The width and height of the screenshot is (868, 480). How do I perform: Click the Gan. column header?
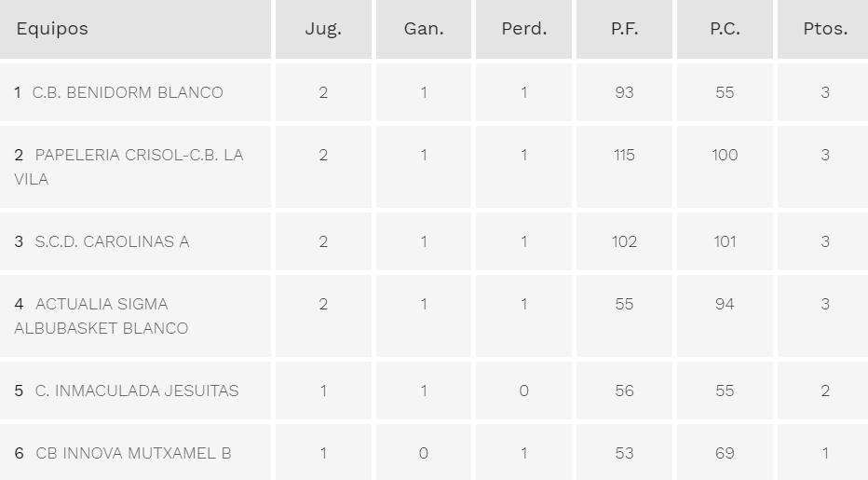click(x=424, y=28)
